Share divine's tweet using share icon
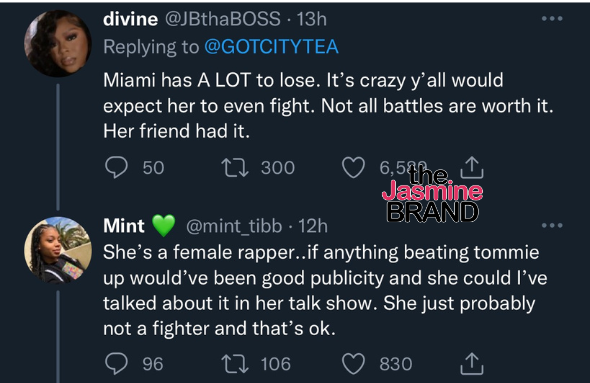Image resolution: width=590 pixels, height=383 pixels. [472, 167]
